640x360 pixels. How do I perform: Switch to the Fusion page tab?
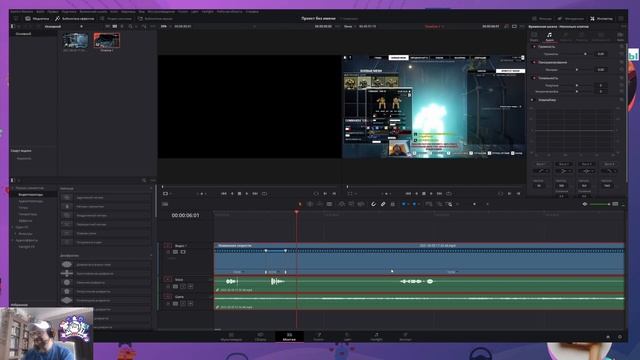(318, 336)
